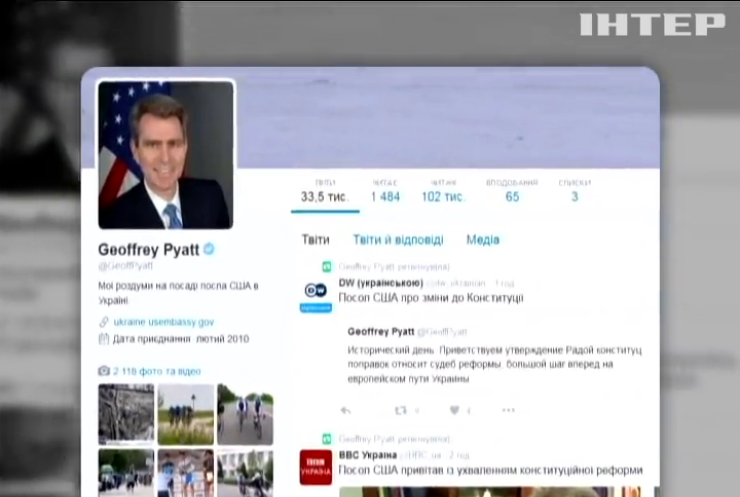Open the bottom-left media thumbnail with street crowd

126,473
